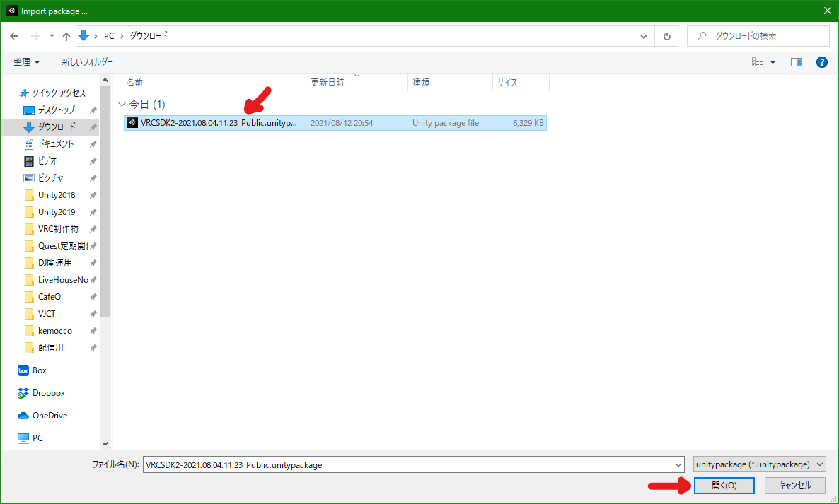The height and width of the screenshot is (504, 839).
Task: Click the キャンセル cancel button
Action: 794,486
